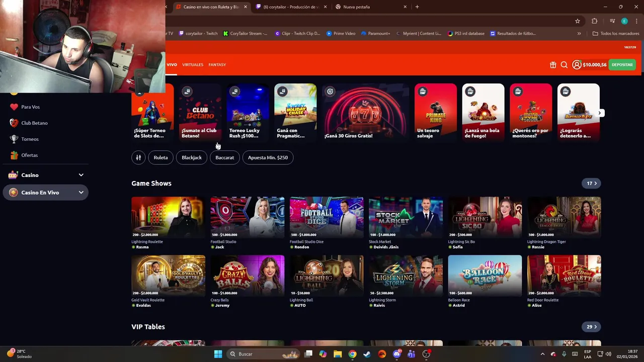Open the weather widget showing 28°C Soleado
This screenshot has width=644, height=362.
(20, 354)
